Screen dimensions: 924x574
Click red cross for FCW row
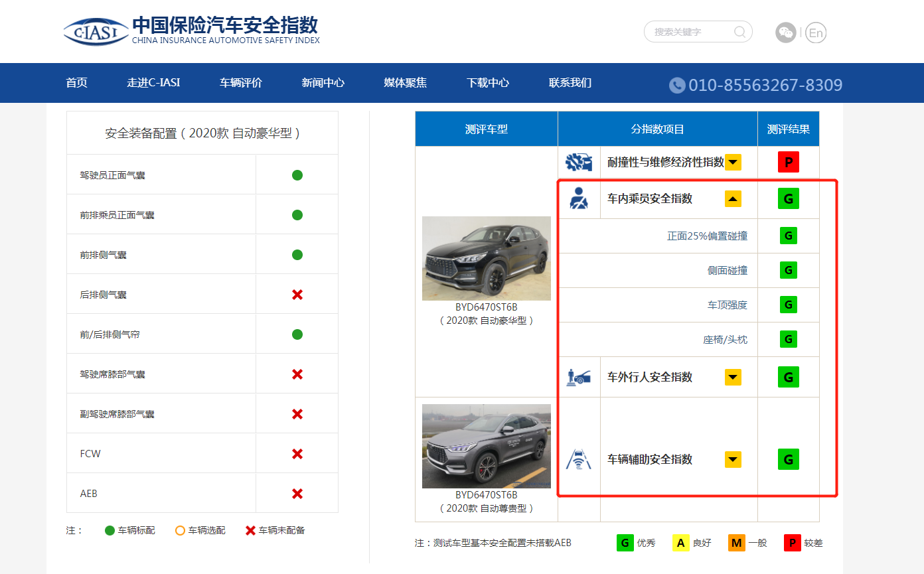[x=297, y=454]
